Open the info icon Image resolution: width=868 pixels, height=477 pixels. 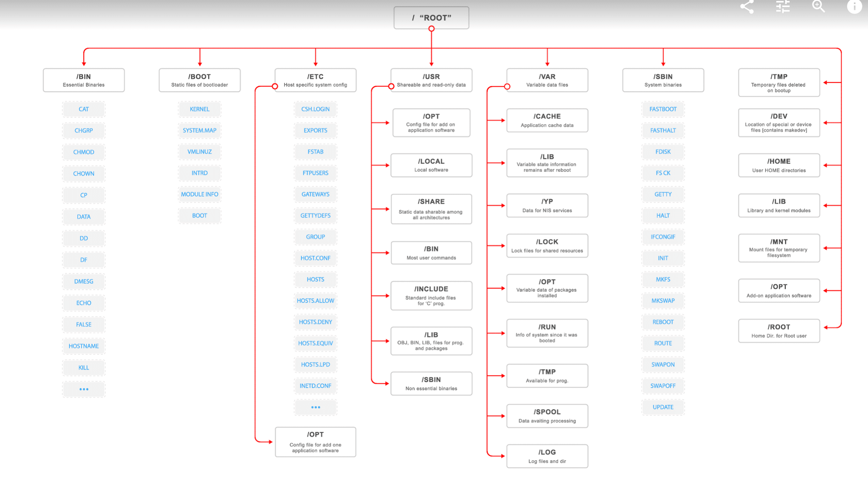[x=854, y=6]
